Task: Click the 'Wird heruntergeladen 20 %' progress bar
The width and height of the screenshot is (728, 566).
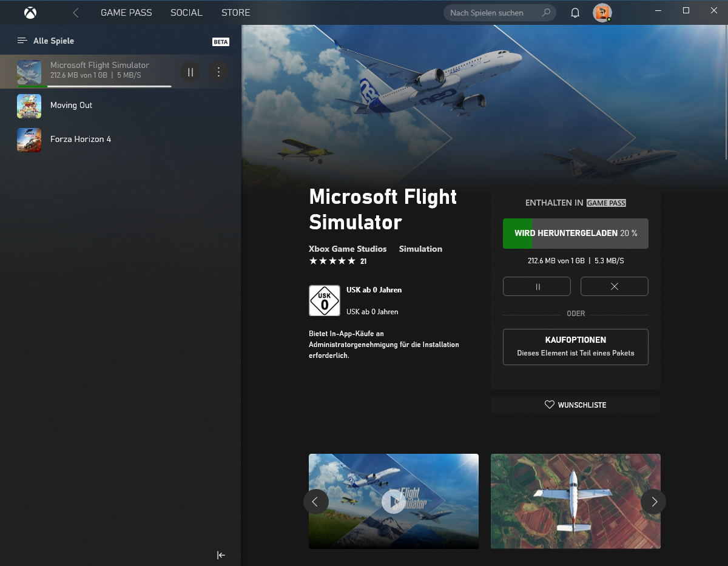Action: click(576, 234)
